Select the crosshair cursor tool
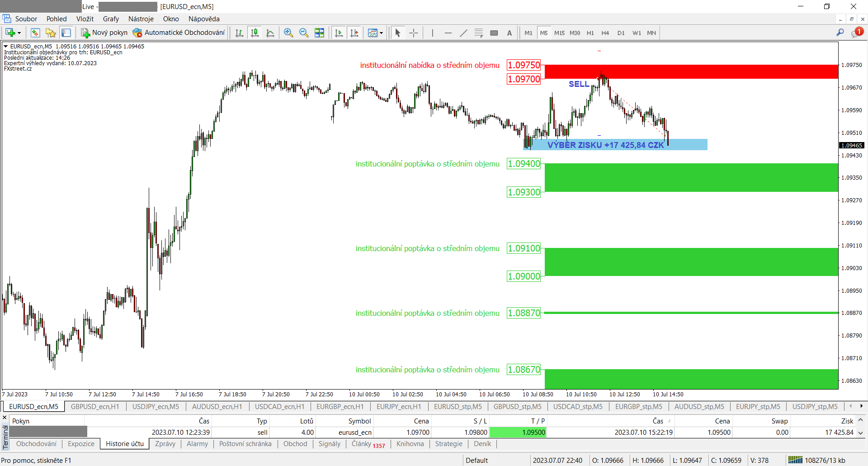The image size is (868, 466). 413,33
